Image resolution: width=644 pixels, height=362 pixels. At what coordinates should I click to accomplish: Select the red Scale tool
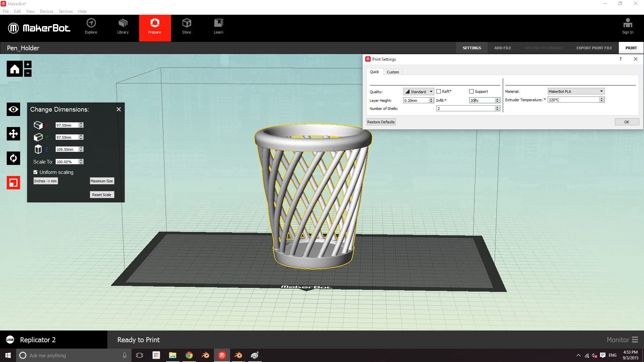click(13, 183)
